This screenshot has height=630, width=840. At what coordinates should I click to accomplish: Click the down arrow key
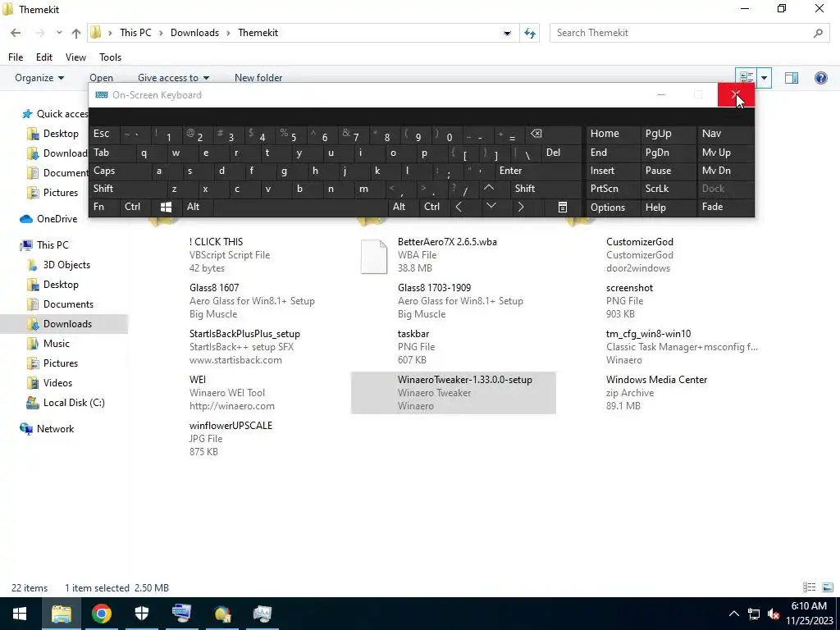tap(491, 206)
